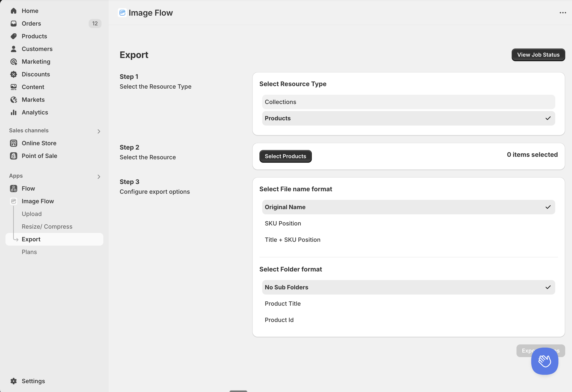Click the Flow app icon

pos(14,189)
